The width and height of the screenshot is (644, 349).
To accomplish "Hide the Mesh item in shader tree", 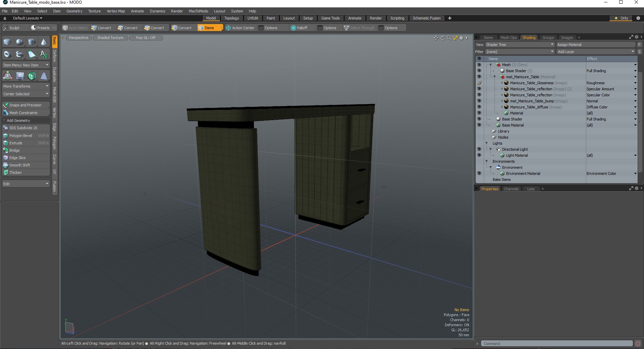I will pos(479,65).
